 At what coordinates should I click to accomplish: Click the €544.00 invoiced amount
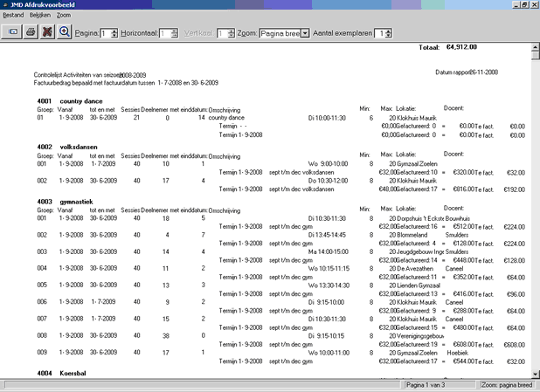point(464,361)
